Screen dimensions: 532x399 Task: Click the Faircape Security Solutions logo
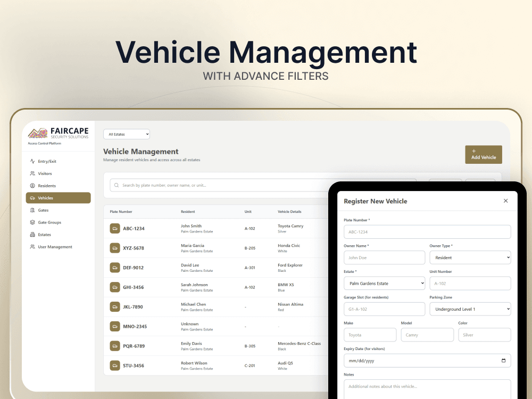[58, 134]
